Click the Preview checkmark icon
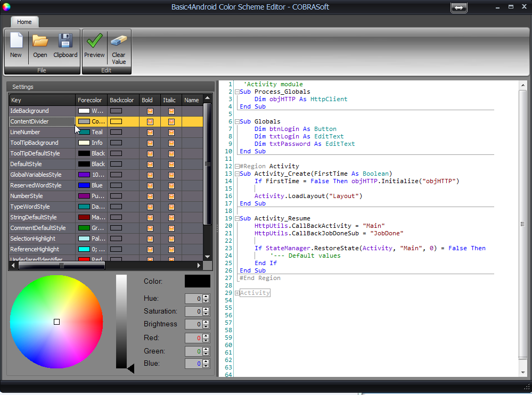This screenshot has width=532, height=395. coord(94,41)
